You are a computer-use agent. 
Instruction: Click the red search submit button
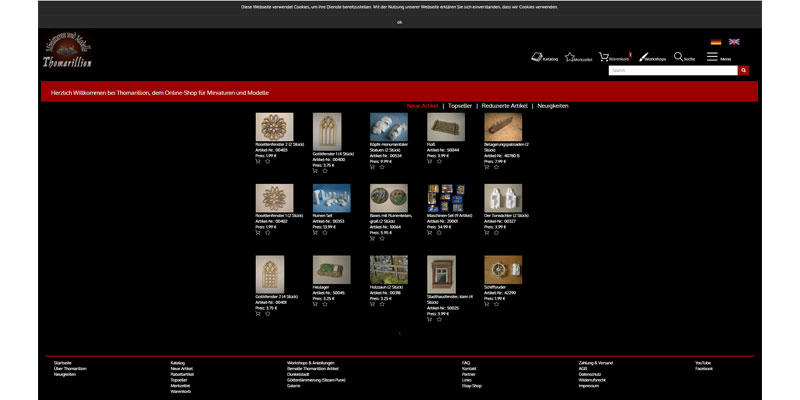744,71
